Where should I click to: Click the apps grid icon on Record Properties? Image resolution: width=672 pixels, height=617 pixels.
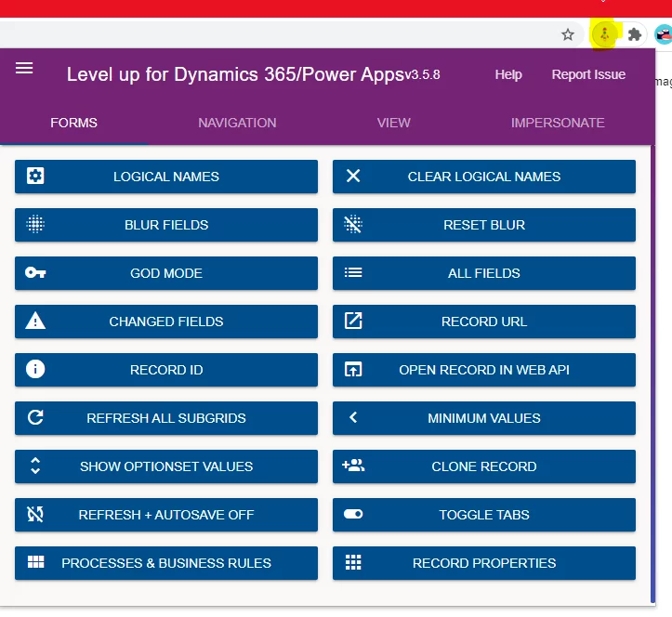coord(353,562)
